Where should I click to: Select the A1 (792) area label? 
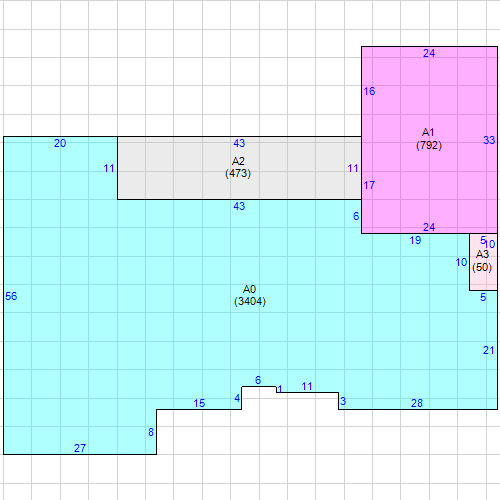click(429, 139)
